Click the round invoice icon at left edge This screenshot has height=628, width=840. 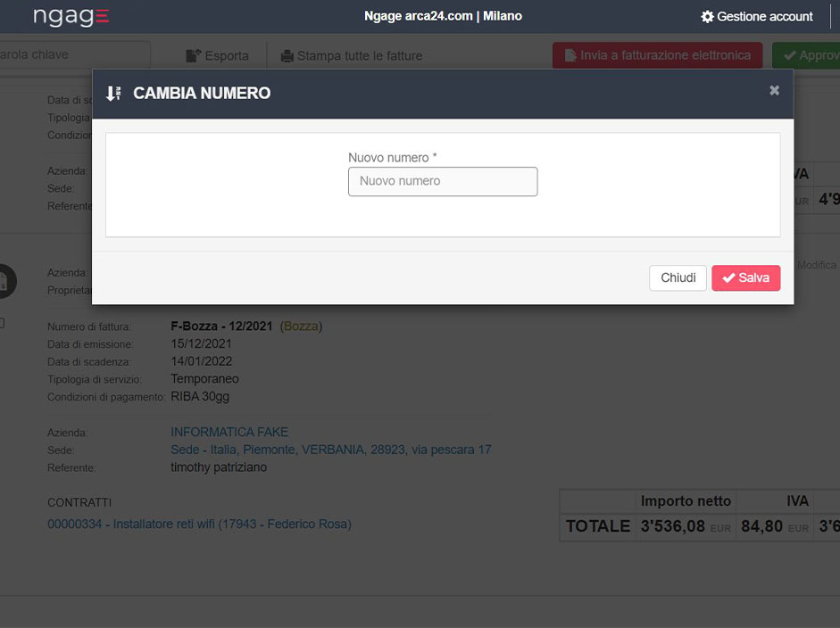tap(4, 280)
